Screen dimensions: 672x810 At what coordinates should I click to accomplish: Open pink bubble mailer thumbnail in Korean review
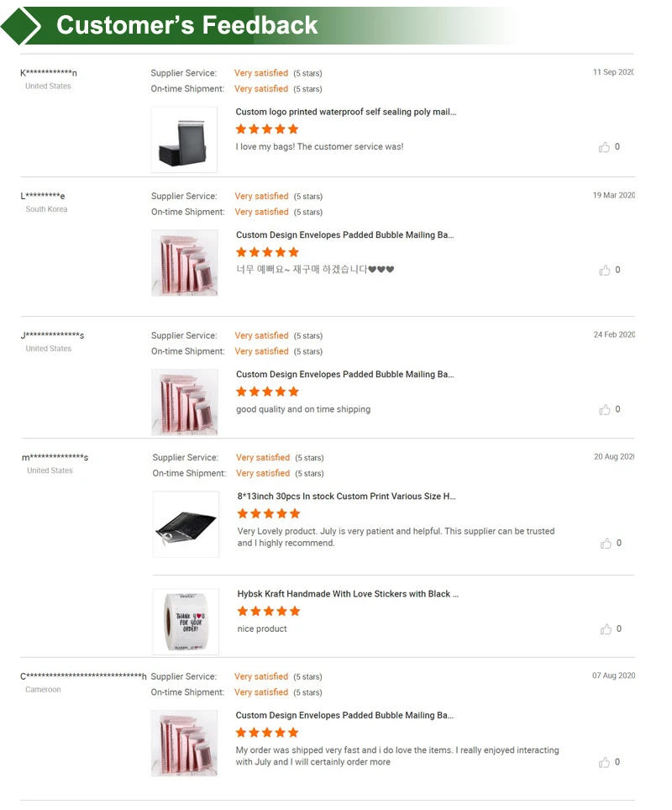(184, 263)
